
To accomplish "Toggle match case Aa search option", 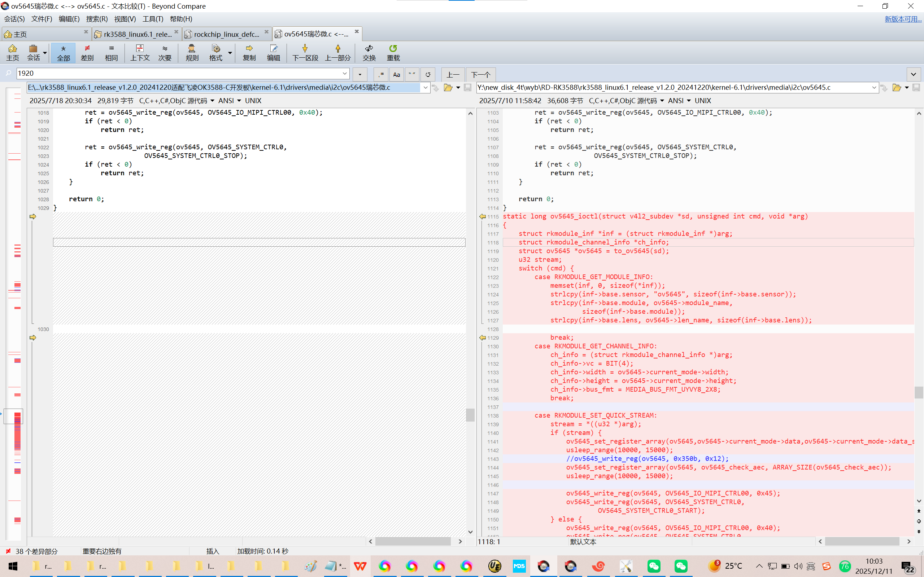I will click(396, 74).
